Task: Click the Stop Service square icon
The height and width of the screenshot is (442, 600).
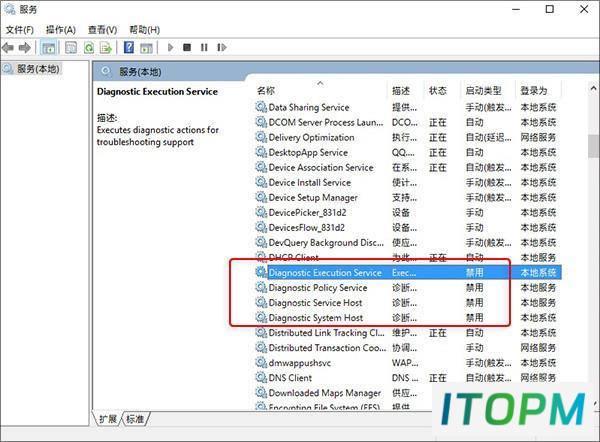Action: tap(187, 47)
